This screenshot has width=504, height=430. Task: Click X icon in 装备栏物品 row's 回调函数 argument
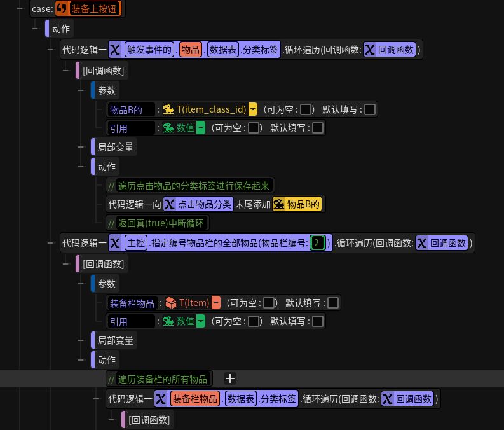[388, 399]
